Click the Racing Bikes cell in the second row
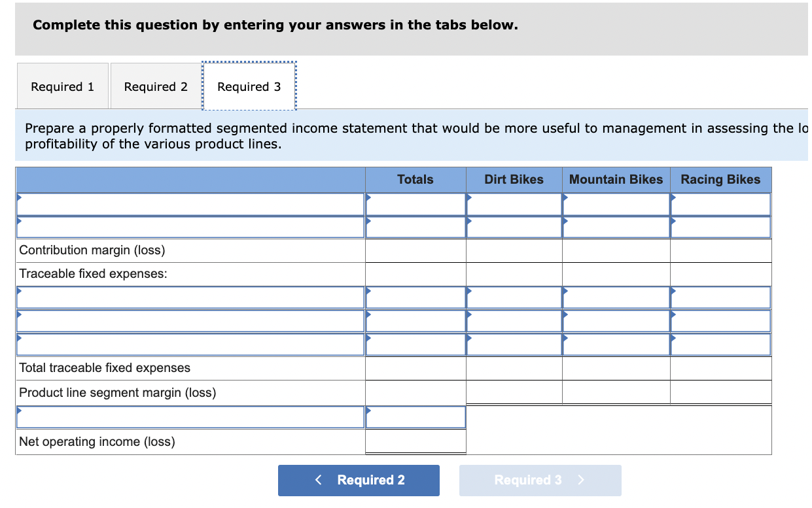812x508 pixels. click(x=720, y=227)
